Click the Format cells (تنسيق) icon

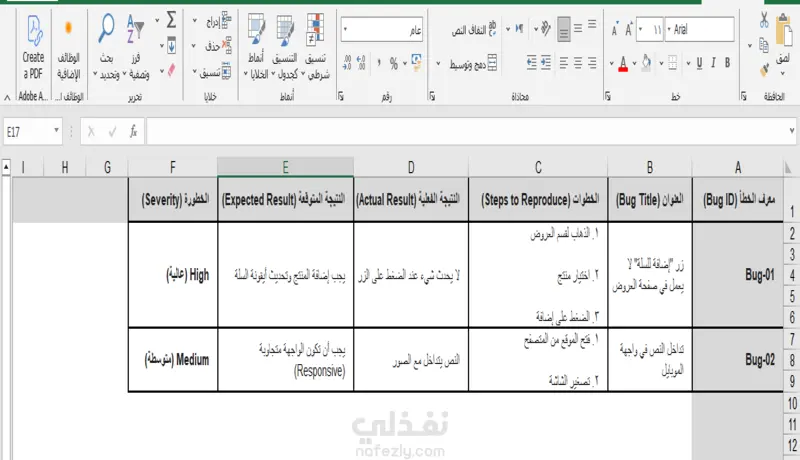point(226,71)
